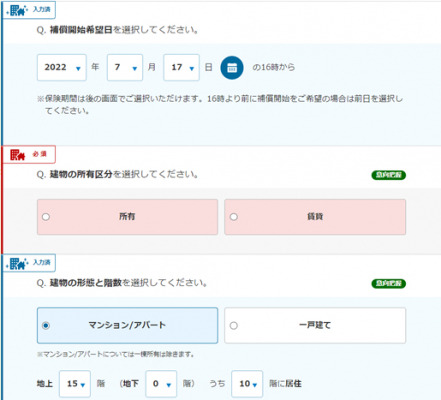This screenshot has width=441, height=400.
Task: Click the top blue 入力済 building icon
Action: 29,10
